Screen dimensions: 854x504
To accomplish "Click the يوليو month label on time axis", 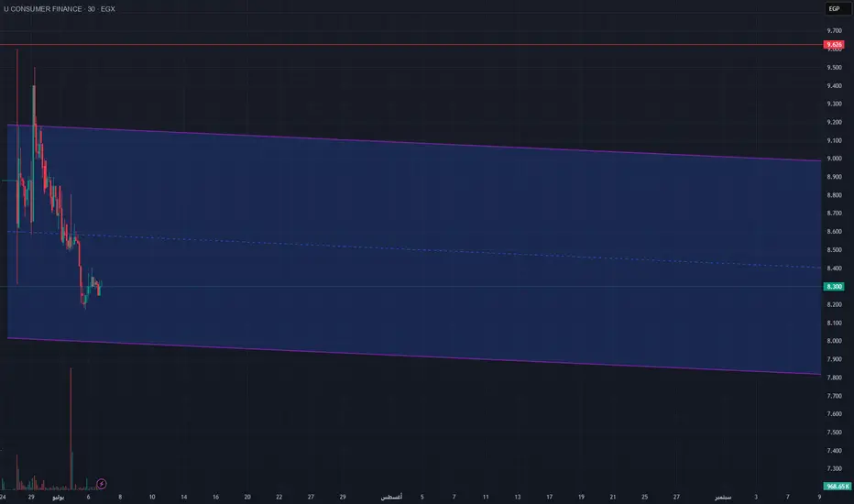I will 58,498.
